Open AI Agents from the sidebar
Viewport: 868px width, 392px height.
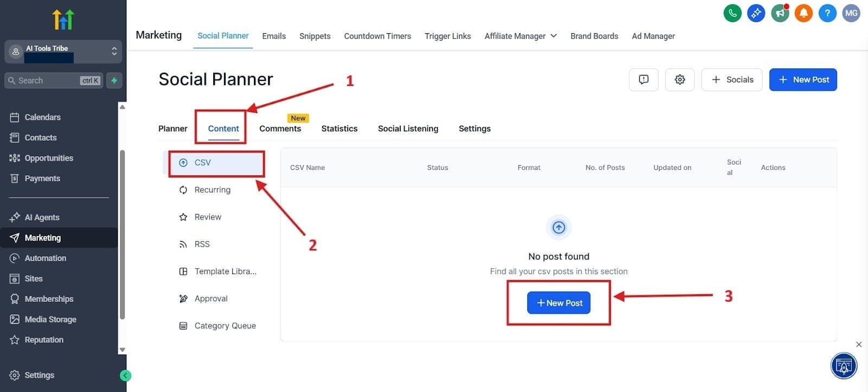(42, 217)
